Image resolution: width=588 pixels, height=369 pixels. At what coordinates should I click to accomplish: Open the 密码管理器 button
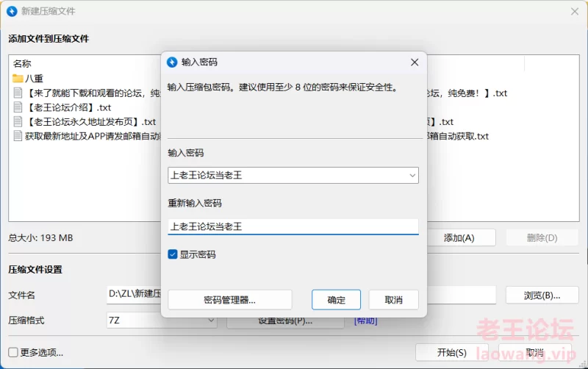point(229,300)
